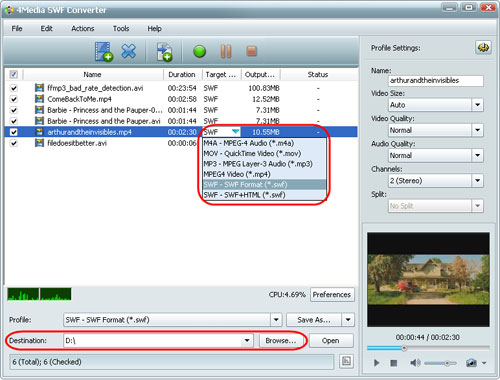Select M4A - MPEG-4 Audio format
Image resolution: width=500 pixels, height=380 pixels.
(264, 143)
